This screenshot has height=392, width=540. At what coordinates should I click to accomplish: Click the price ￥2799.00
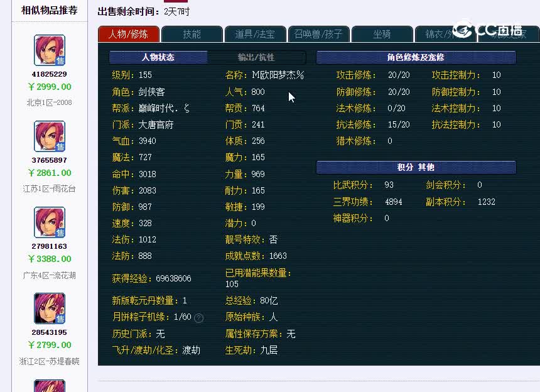point(50,345)
